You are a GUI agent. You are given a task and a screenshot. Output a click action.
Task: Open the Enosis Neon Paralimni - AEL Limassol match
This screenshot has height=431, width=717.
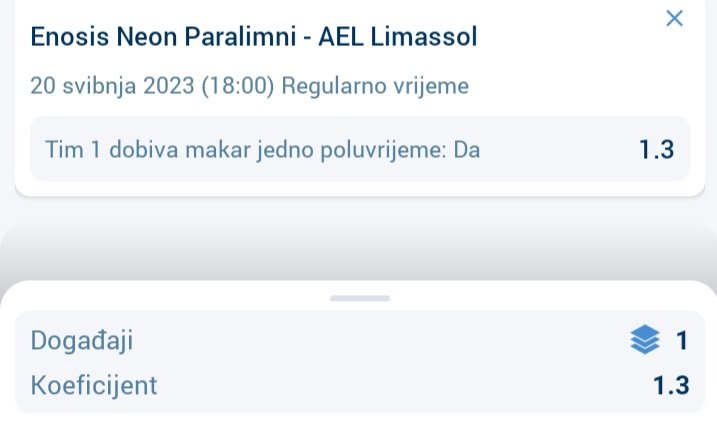254,37
